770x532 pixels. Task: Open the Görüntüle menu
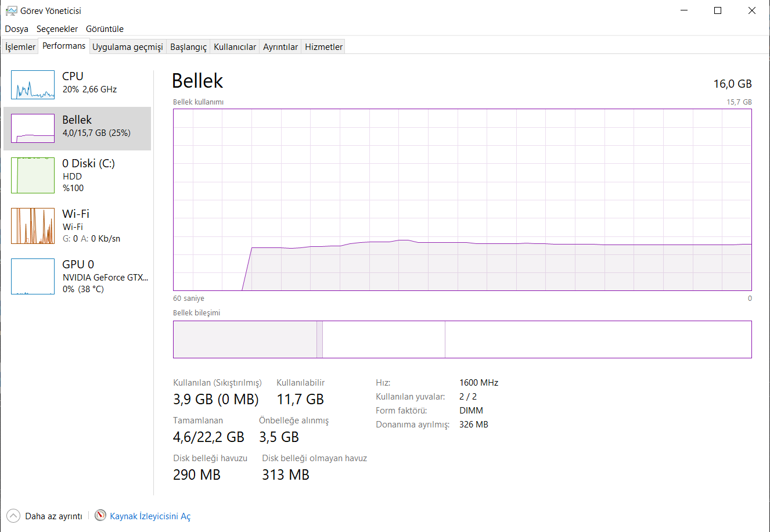105,29
